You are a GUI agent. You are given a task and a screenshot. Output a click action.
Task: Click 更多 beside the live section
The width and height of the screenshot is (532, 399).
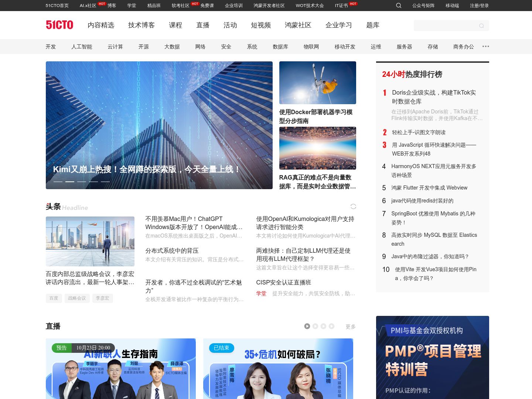point(351,327)
